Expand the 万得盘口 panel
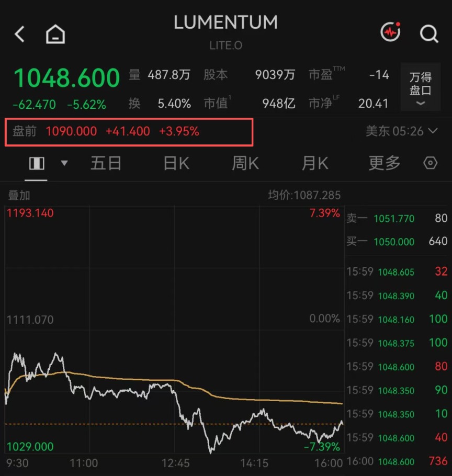Viewport: 452px width, 476px height. (x=421, y=87)
